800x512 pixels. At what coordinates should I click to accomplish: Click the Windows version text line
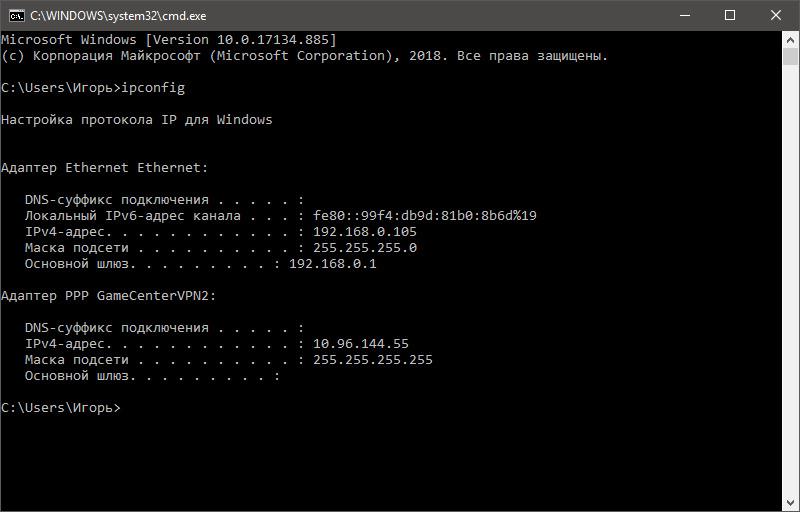[169, 40]
